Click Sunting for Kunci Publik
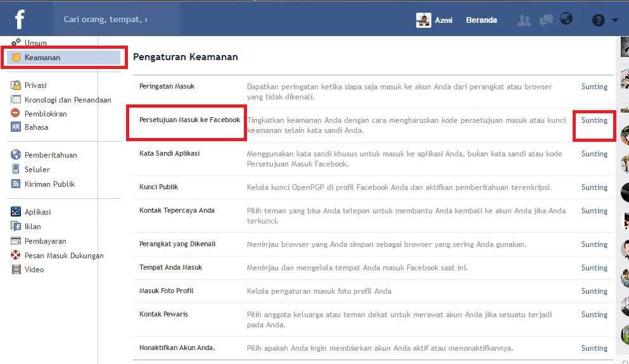Image resolution: width=629 pixels, height=364 pixels. (594, 187)
